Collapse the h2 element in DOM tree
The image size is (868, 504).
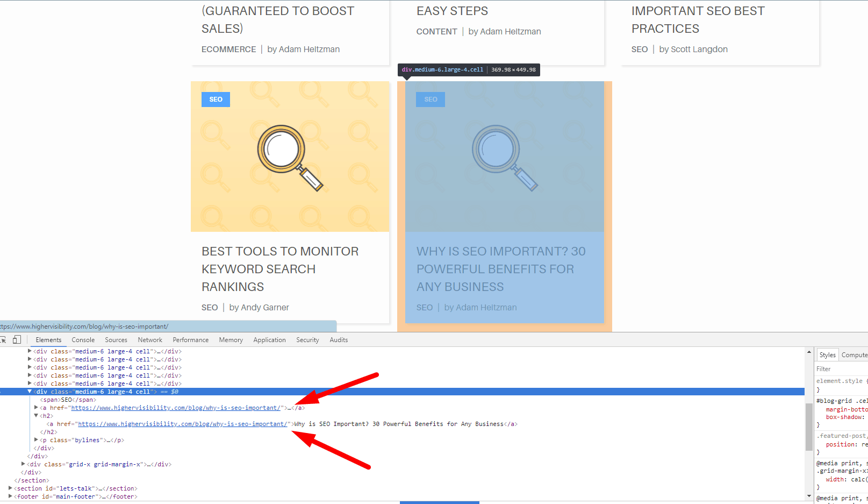tap(35, 415)
